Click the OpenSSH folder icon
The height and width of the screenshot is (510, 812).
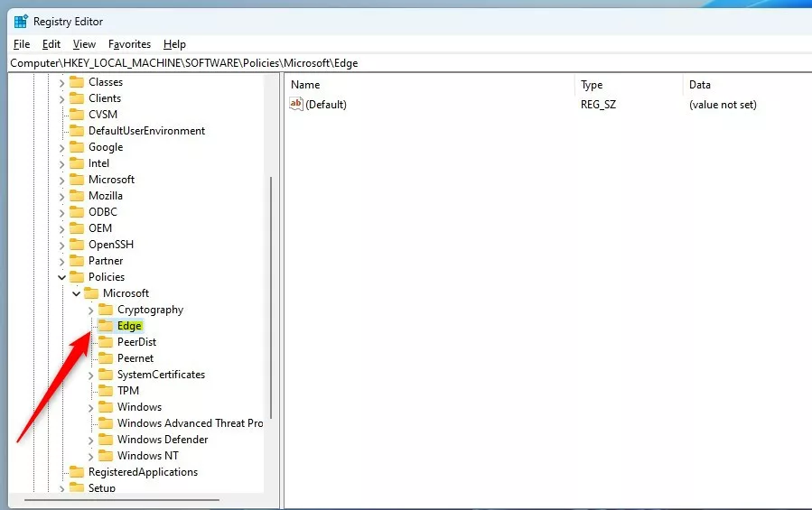pos(77,245)
